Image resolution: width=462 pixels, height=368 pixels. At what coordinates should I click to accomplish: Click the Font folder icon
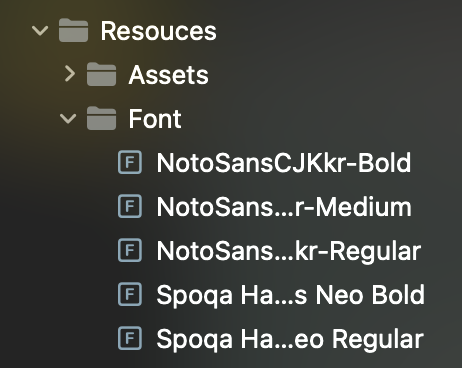(101, 118)
